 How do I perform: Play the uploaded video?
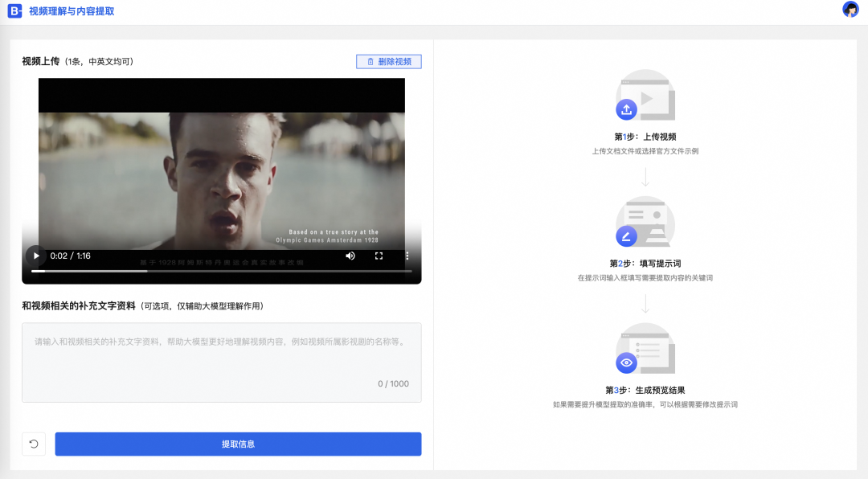[x=36, y=256]
